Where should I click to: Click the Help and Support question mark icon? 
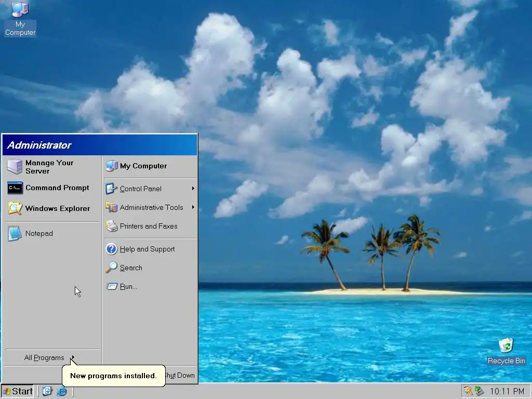111,249
